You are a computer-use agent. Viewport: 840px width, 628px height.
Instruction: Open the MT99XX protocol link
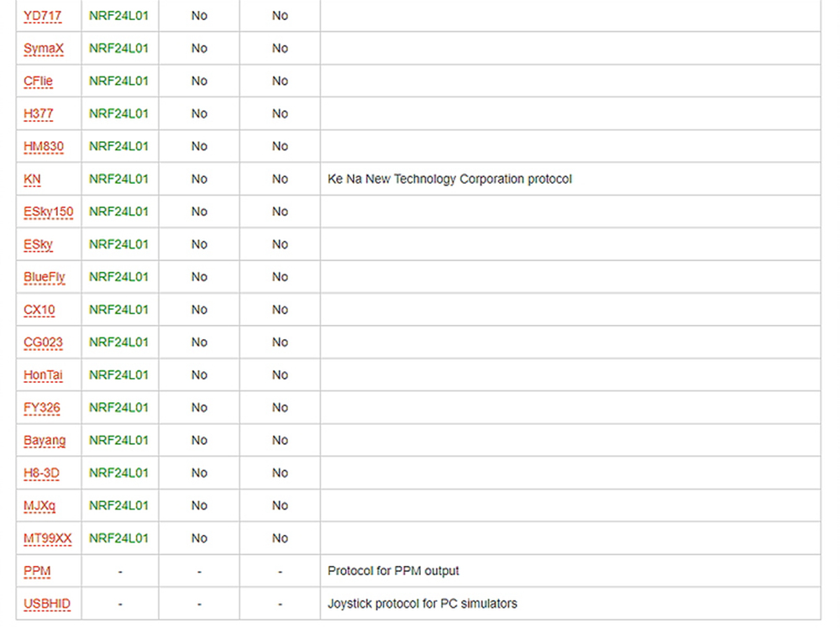[48, 539]
